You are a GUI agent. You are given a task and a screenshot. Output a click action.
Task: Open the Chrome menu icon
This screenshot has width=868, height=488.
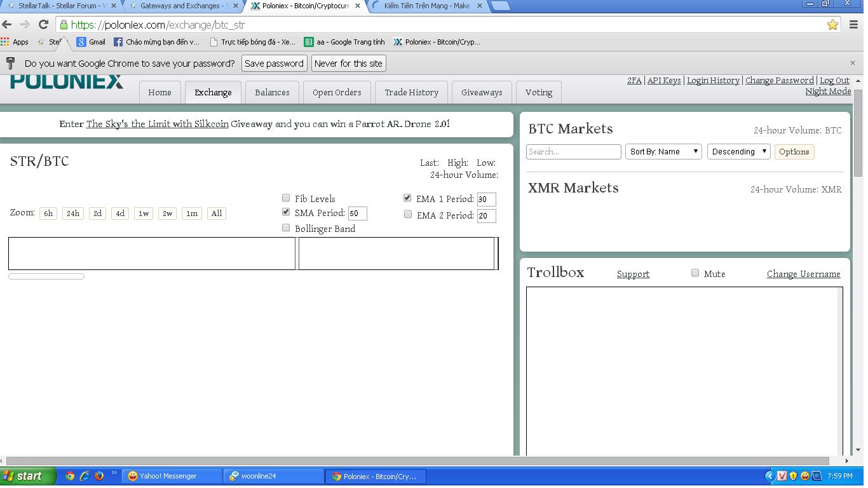coord(853,25)
